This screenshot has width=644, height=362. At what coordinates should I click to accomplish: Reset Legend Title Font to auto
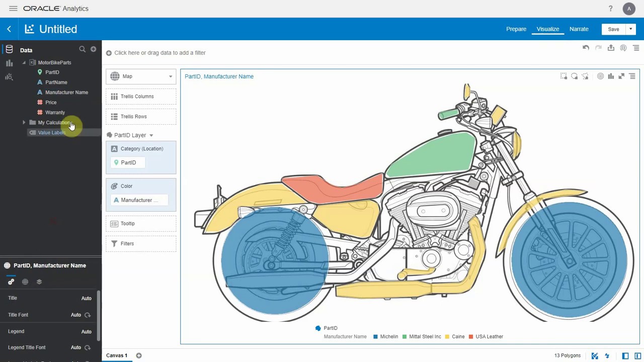coord(88,347)
